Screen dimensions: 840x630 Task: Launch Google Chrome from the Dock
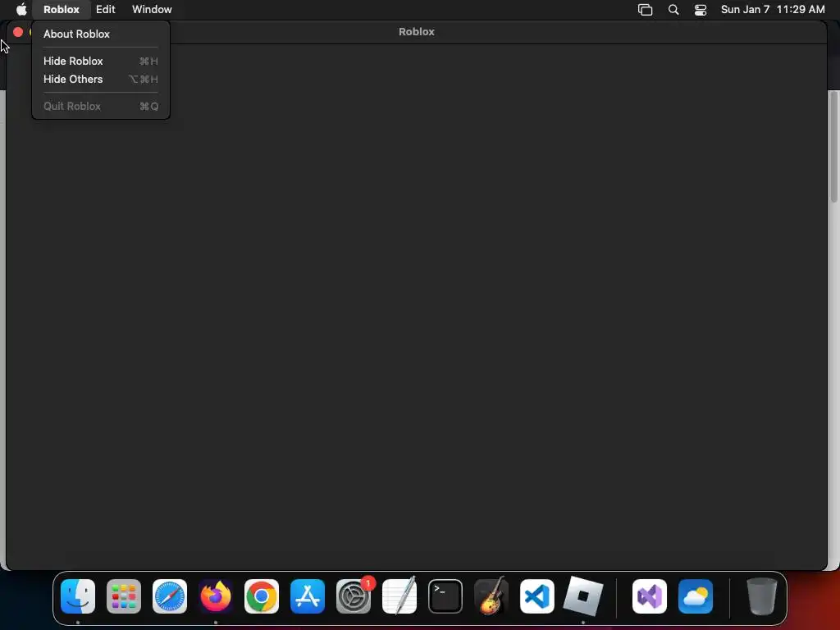click(x=262, y=596)
